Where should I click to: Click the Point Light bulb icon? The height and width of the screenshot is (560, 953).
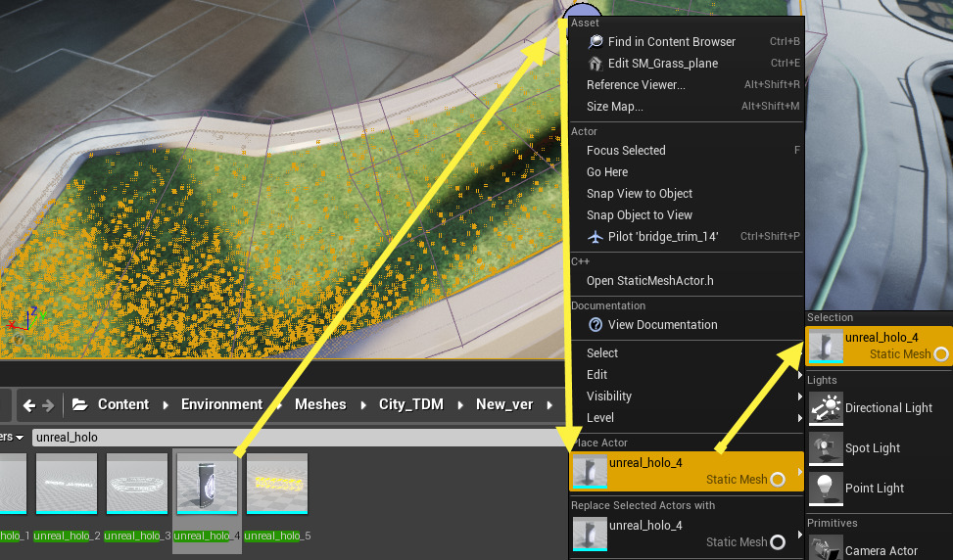click(826, 489)
